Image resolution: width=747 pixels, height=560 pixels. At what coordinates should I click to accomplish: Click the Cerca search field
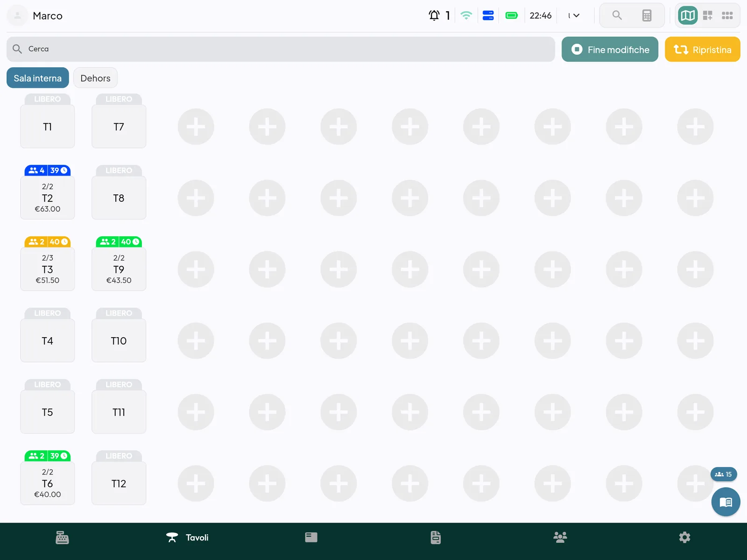[281, 49]
